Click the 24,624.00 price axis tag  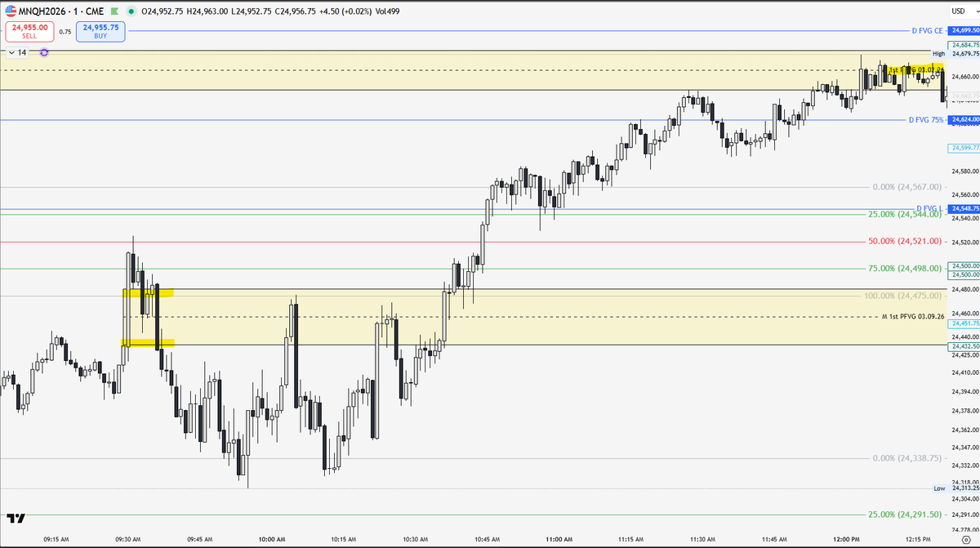[964, 120]
